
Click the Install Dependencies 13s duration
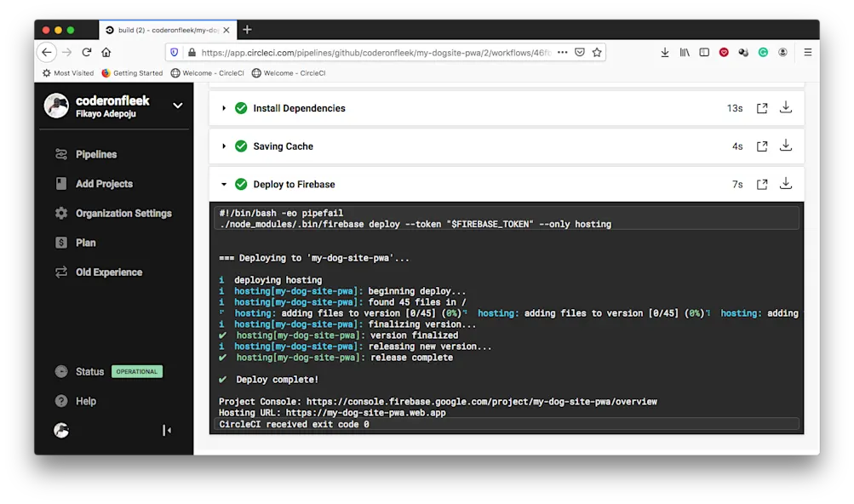[x=735, y=108]
